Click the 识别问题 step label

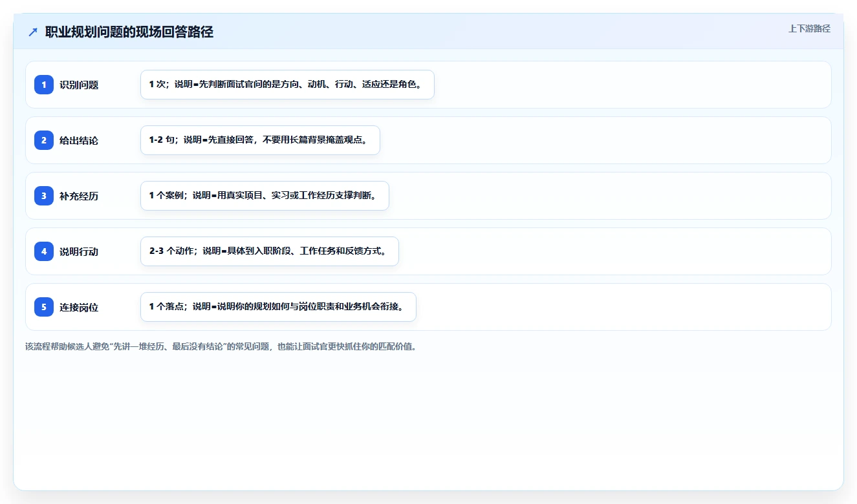(79, 85)
